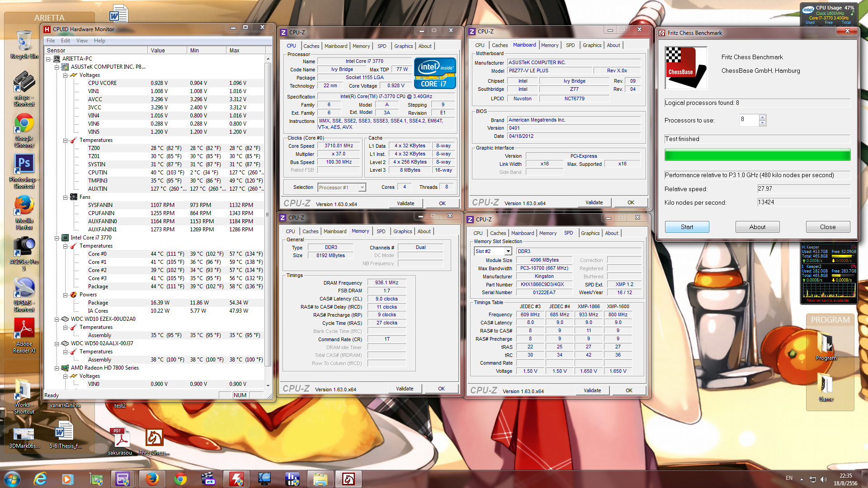
Task: Collapse AMD Radeon HD 7800 Series node
Action: (x=57, y=368)
